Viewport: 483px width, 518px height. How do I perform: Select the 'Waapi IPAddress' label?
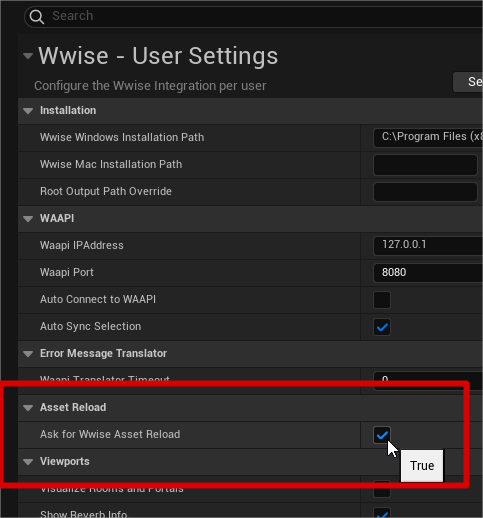(82, 245)
